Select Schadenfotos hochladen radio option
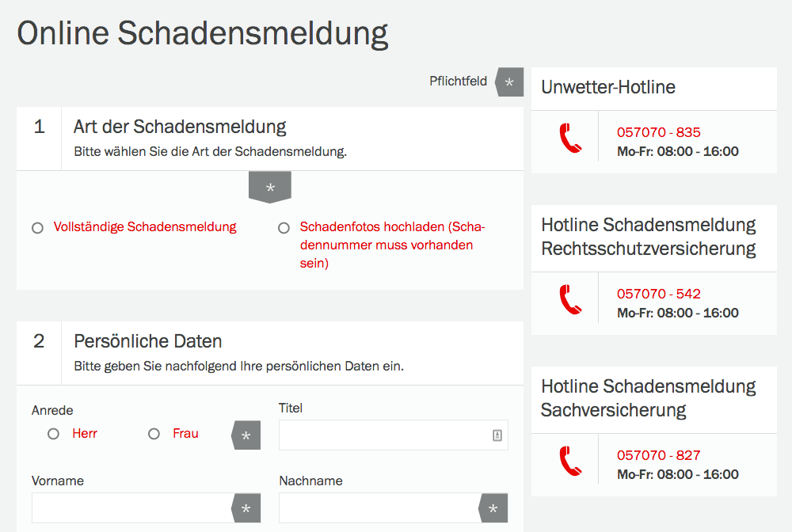792x532 pixels. 284,228
